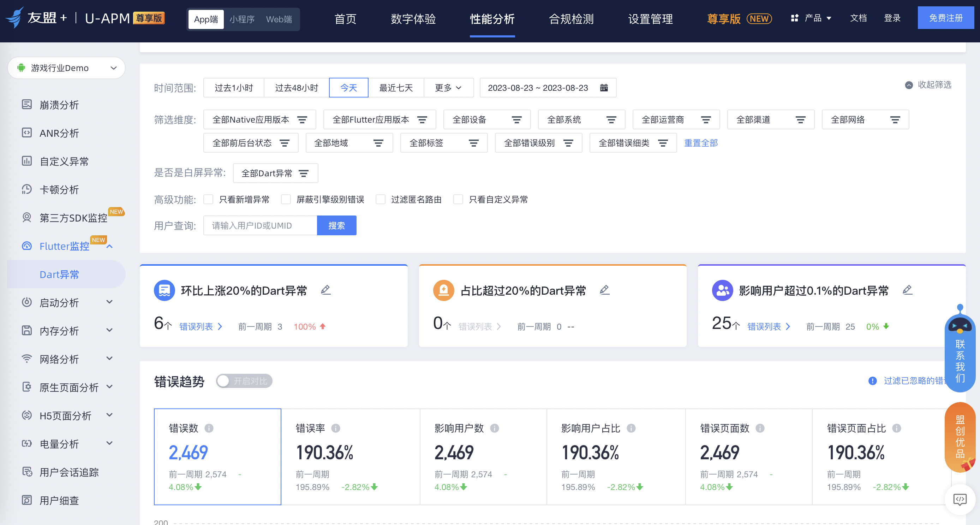Open 联系我们 robot assistant widget
Screen dimensions: 980x525
coord(960,348)
